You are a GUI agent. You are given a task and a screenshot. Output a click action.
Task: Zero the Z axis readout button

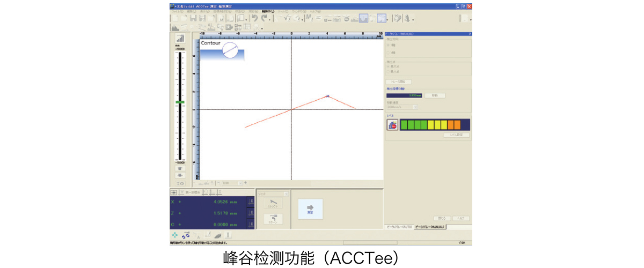[251, 213]
